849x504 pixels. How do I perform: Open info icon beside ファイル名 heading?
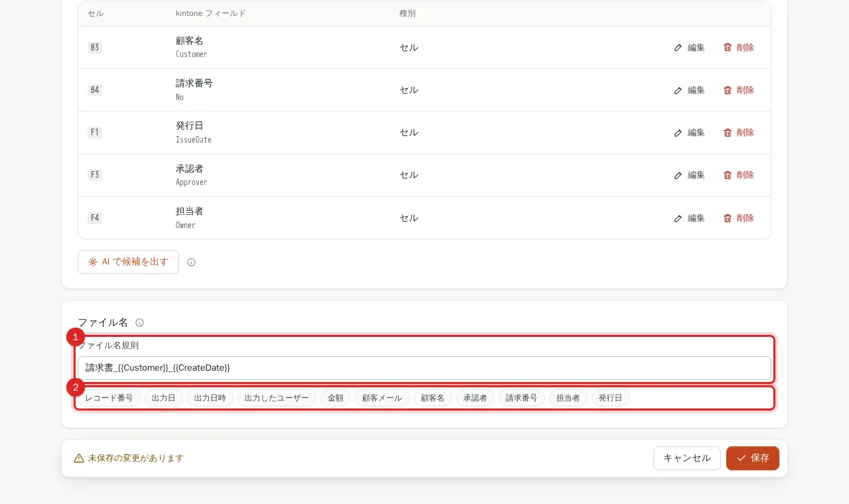[139, 323]
